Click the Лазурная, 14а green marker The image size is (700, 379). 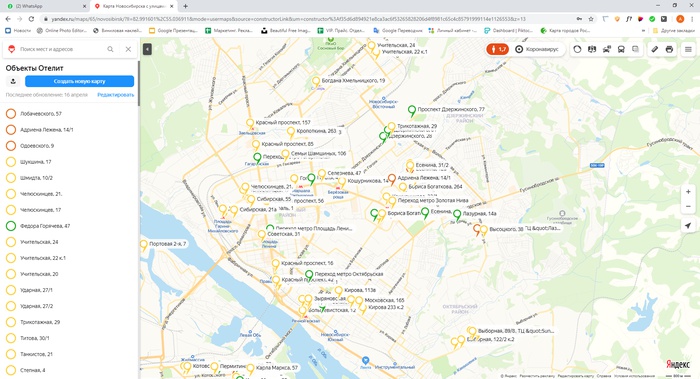click(x=457, y=215)
